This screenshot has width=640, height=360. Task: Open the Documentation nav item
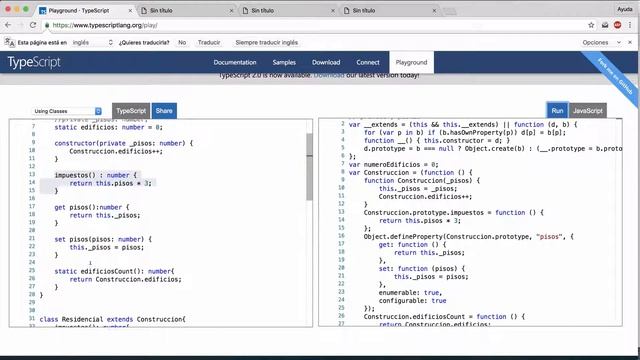click(235, 62)
